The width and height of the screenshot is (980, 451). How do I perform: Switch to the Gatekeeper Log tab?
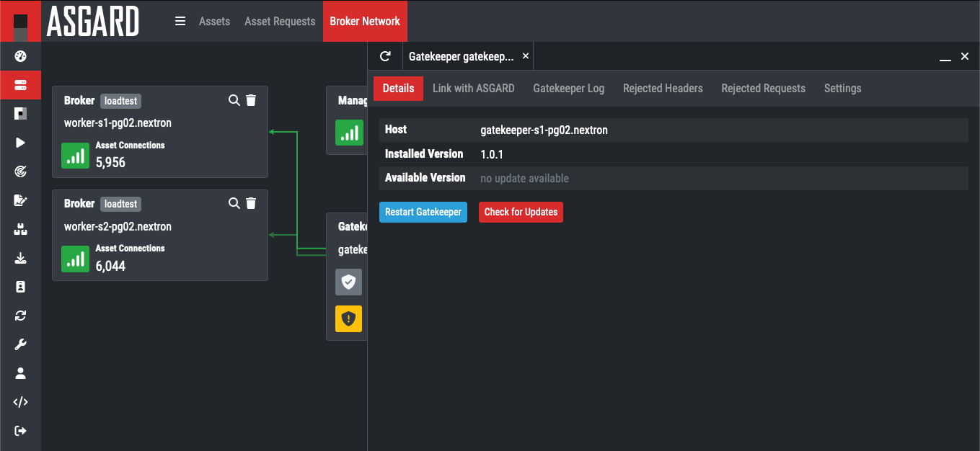coord(568,89)
